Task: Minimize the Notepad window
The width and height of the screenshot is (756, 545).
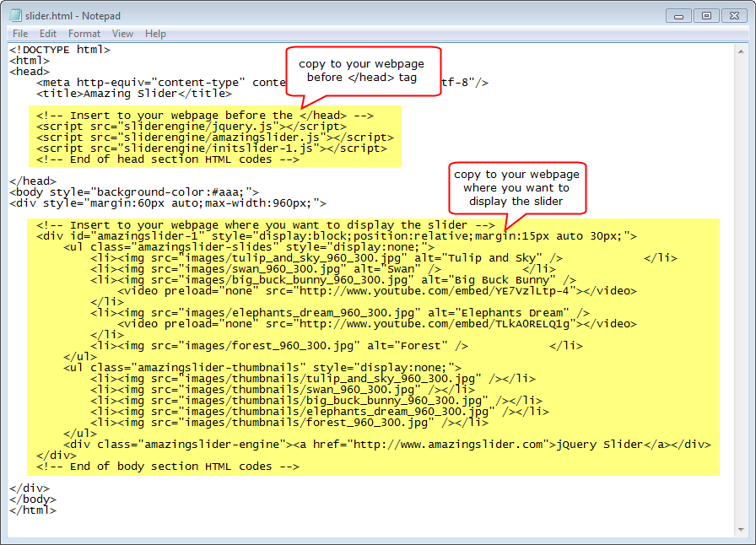Action: (x=681, y=15)
